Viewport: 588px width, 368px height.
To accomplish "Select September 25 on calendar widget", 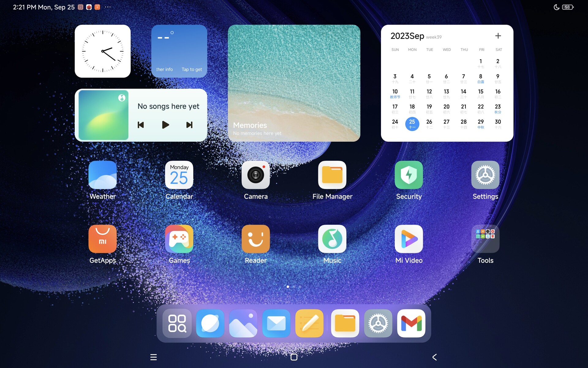I will (412, 123).
